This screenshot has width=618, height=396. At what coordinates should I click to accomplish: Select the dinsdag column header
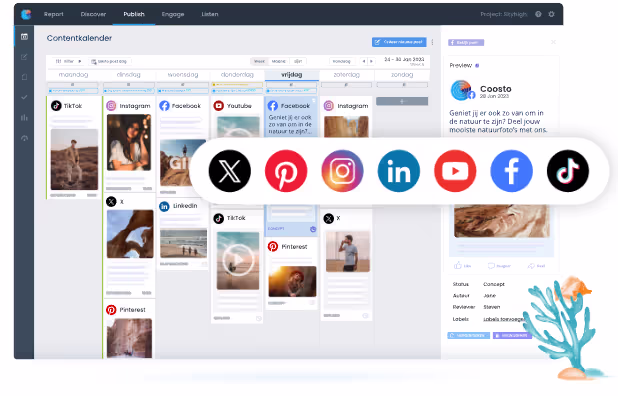click(128, 74)
